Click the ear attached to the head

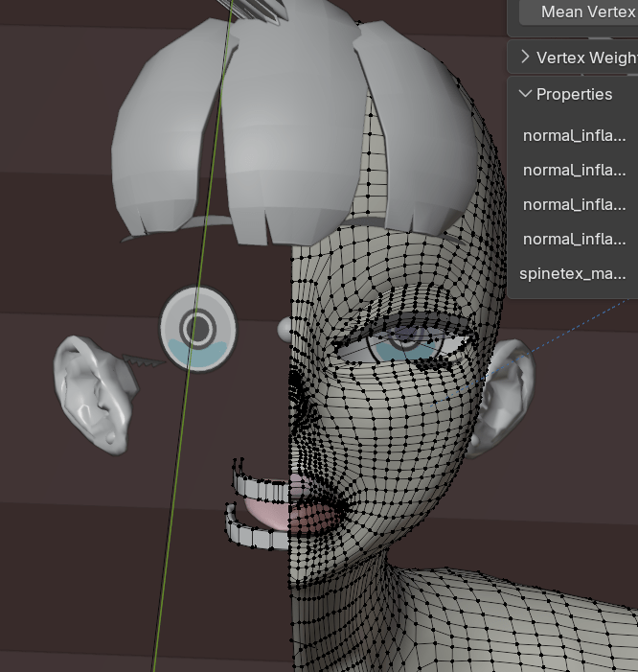click(x=506, y=393)
